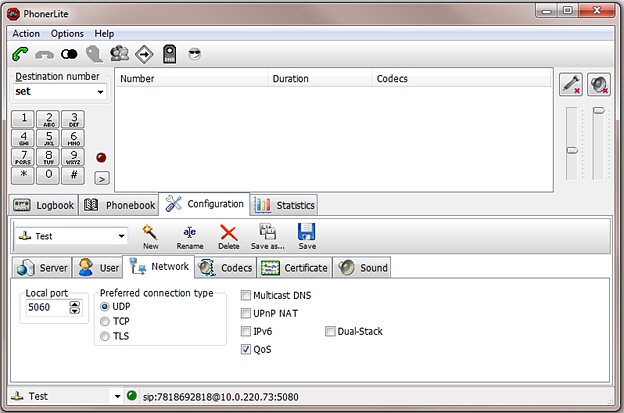
Task: Click the speaker volume slider handle
Action: [x=599, y=111]
